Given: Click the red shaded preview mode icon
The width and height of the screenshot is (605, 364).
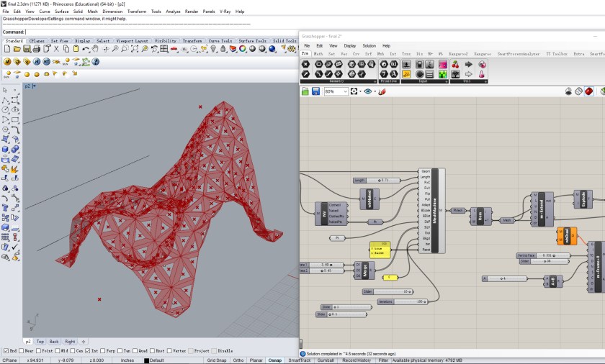Looking at the screenshot, I should point(588,92).
